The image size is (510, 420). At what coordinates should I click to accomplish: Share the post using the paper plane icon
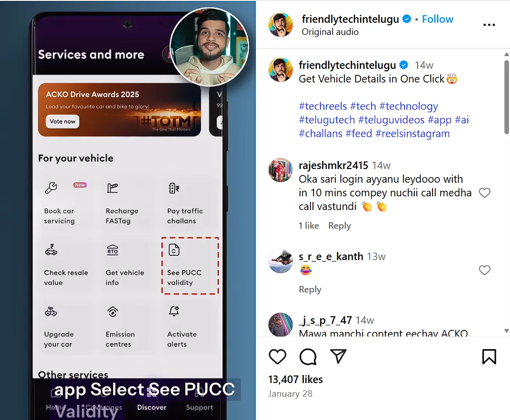(338, 356)
